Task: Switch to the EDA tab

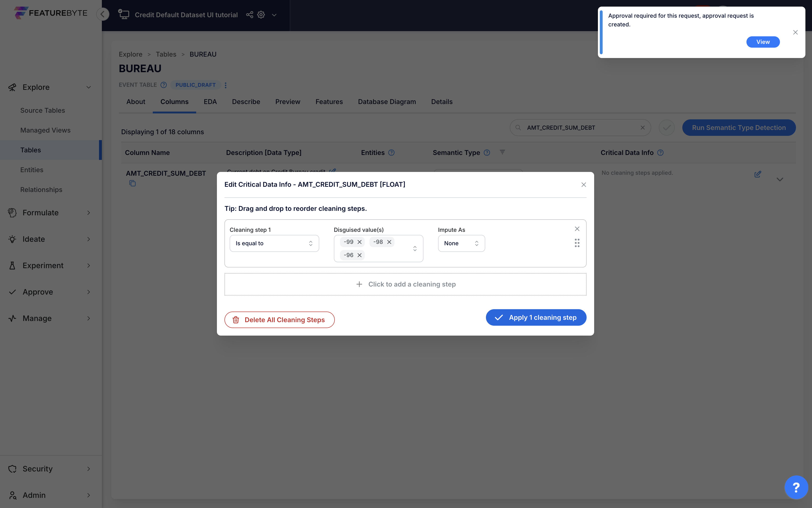Action: click(210, 102)
